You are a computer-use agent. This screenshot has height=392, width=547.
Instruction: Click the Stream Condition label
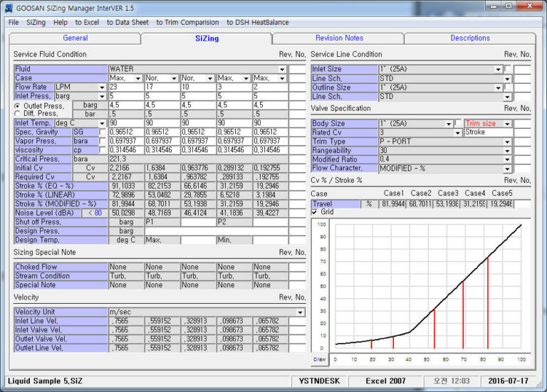[x=61, y=276]
